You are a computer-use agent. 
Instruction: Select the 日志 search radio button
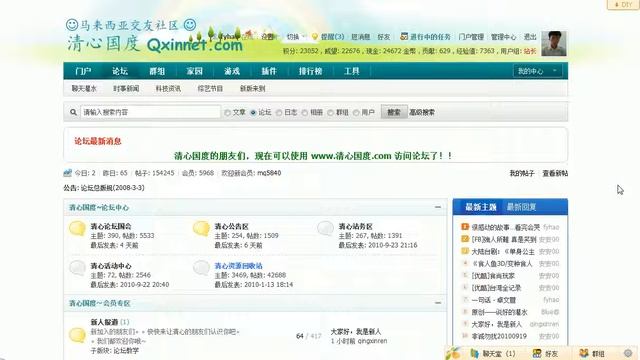tap(279, 113)
